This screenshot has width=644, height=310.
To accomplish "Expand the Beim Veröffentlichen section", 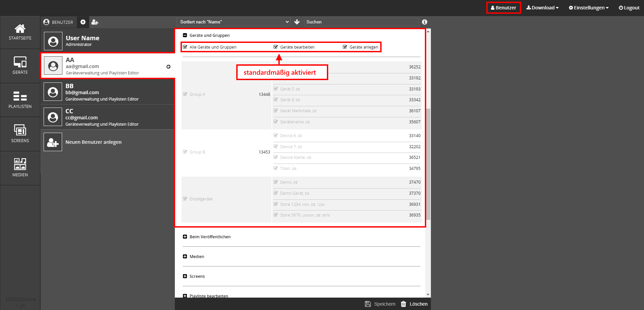I will 185,237.
